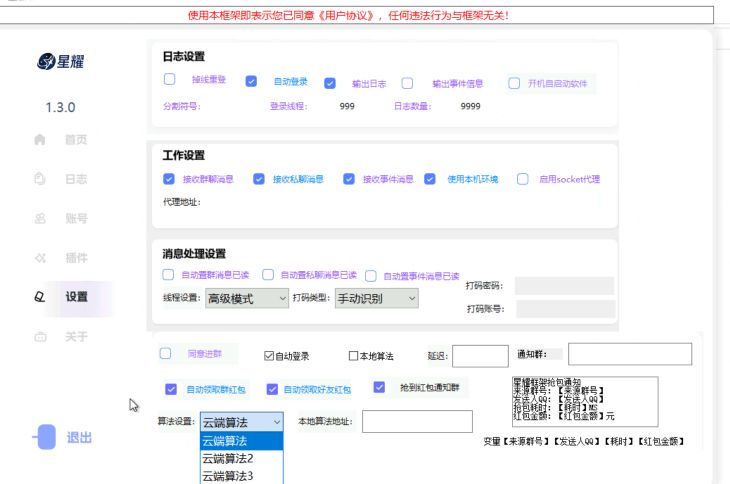Collapse the 算法设置 云端算法 dropdown
Image resolution: width=730 pixels, height=484 pixels.
click(x=241, y=422)
